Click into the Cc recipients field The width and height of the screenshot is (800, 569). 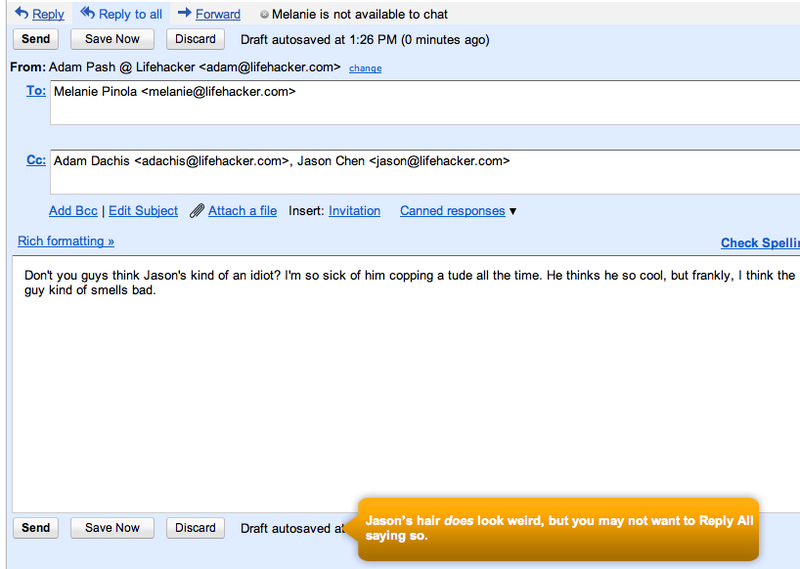point(425,172)
